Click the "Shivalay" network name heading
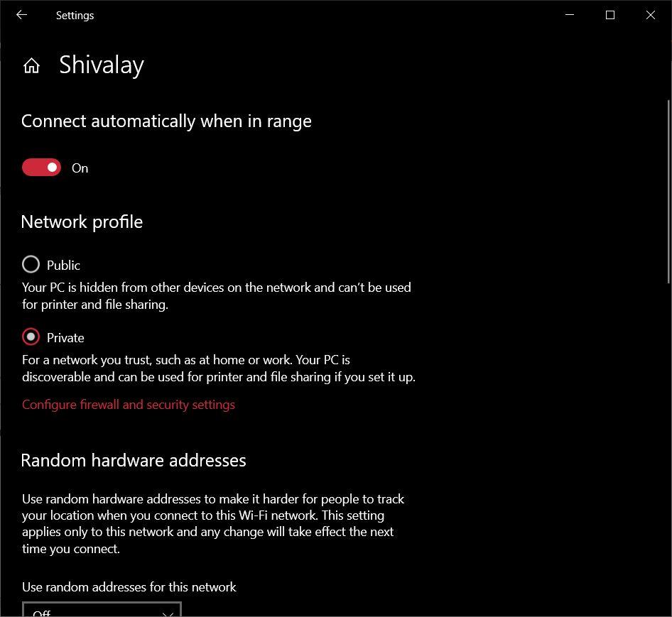The height and width of the screenshot is (617, 672). (x=102, y=65)
